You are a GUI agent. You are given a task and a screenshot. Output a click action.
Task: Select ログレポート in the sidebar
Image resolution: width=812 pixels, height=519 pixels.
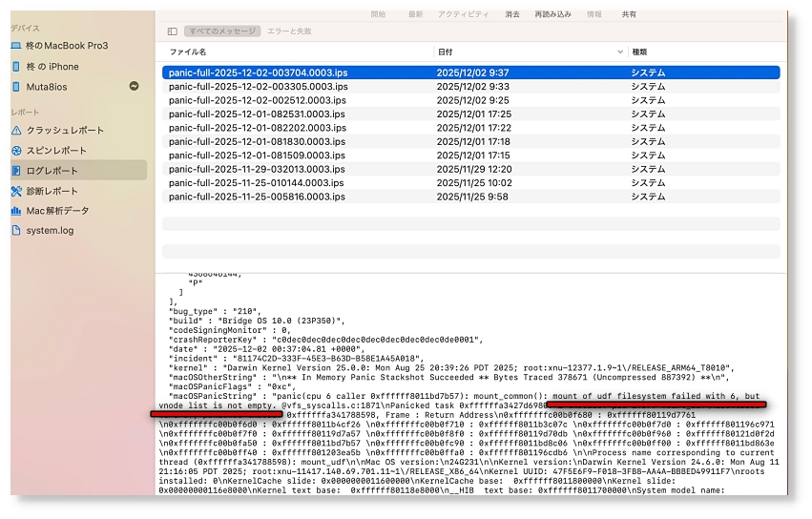click(x=52, y=171)
